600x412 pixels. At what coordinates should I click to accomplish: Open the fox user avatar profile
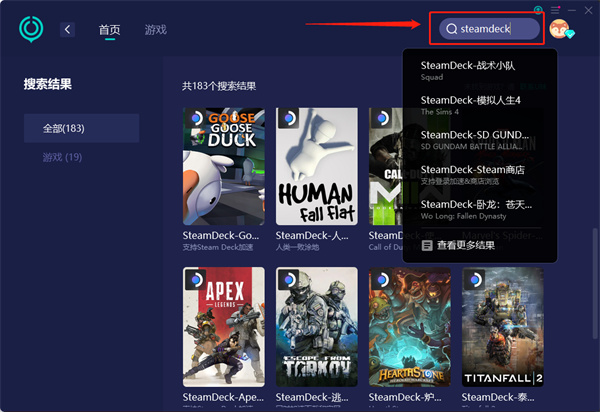[x=560, y=29]
